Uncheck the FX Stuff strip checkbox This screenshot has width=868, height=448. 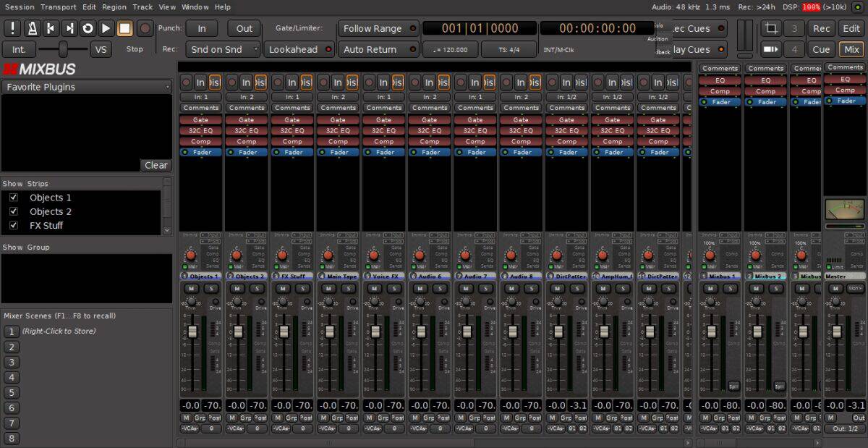[13, 226]
